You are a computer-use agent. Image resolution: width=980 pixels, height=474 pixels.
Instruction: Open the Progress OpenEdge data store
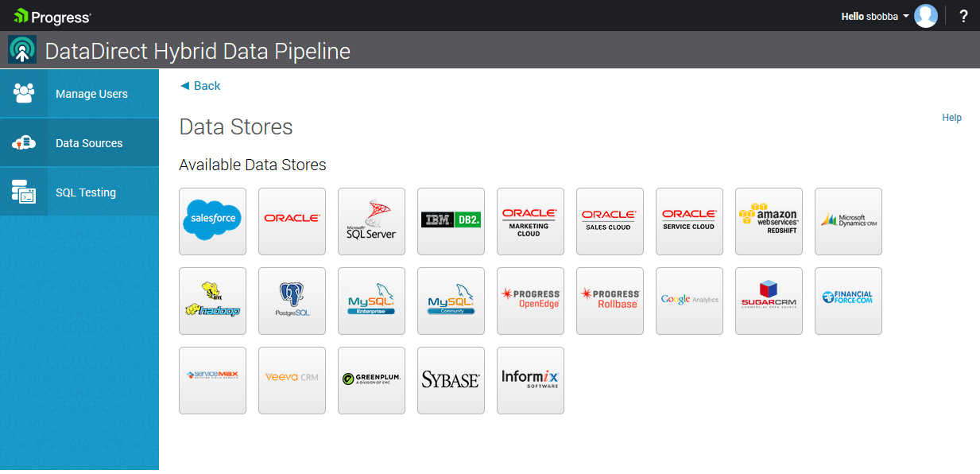click(530, 301)
